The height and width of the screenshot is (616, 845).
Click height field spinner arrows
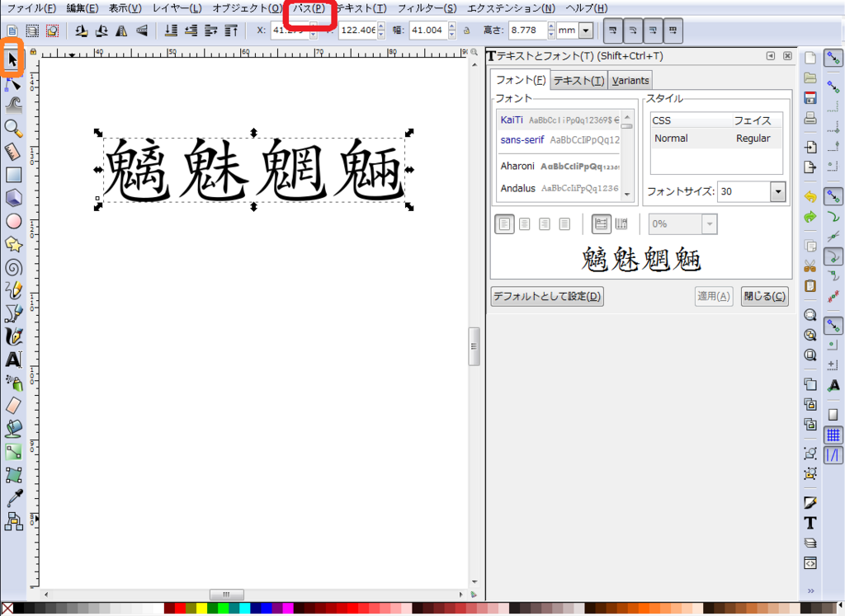tap(550, 31)
